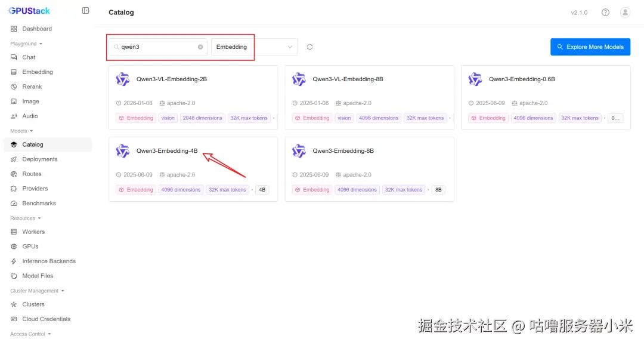This screenshot has height=345, width=644.
Task: Click Explore More Models button
Action: pyautogui.click(x=590, y=47)
